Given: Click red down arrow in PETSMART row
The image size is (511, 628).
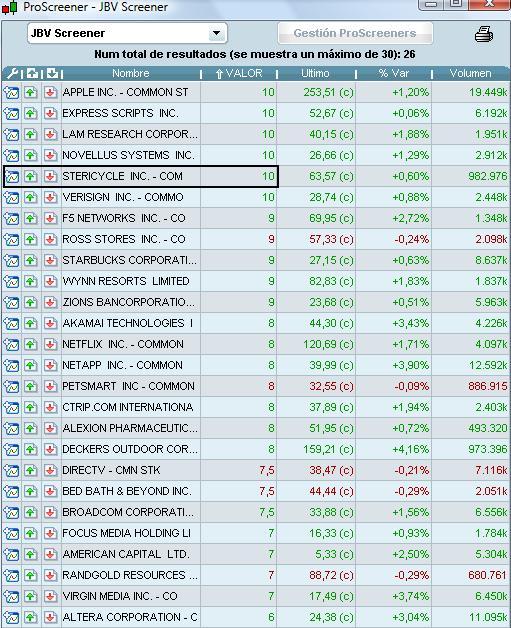Looking at the screenshot, I should pos(50,386).
